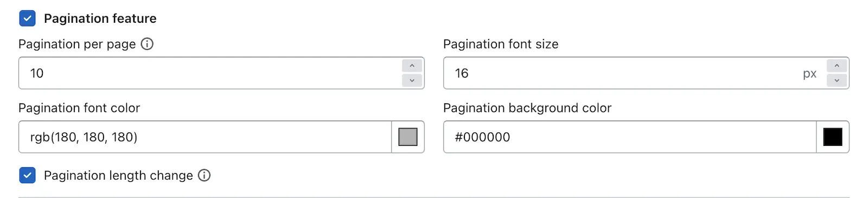Screen dimensions: 868x198
Task: Click the Pagination length change label
Action: [118, 175]
